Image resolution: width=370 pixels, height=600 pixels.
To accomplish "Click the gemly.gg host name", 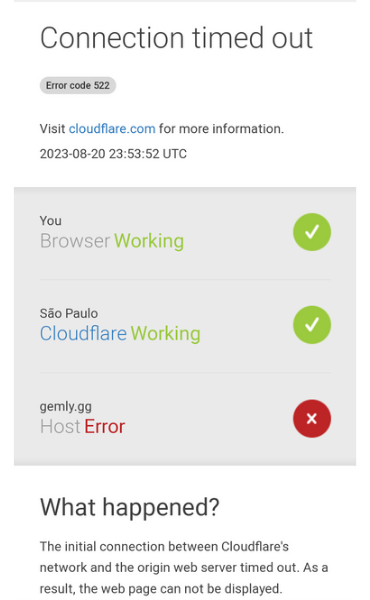I will point(65,407).
